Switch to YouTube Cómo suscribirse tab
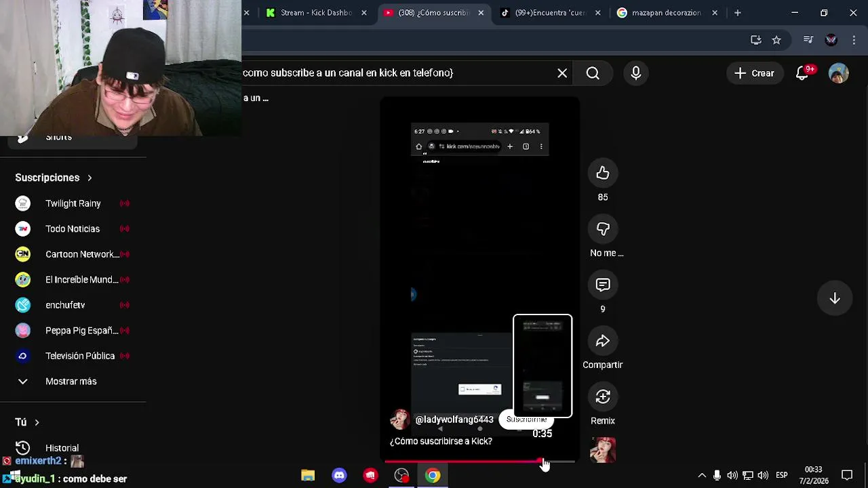 click(x=433, y=13)
